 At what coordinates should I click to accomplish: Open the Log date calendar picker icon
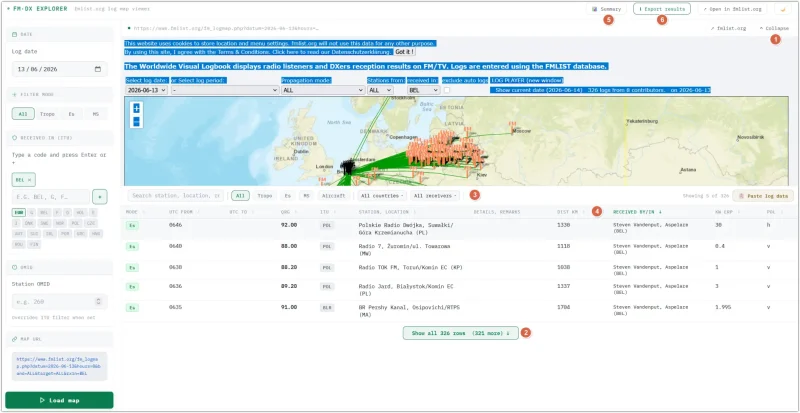(x=97, y=69)
